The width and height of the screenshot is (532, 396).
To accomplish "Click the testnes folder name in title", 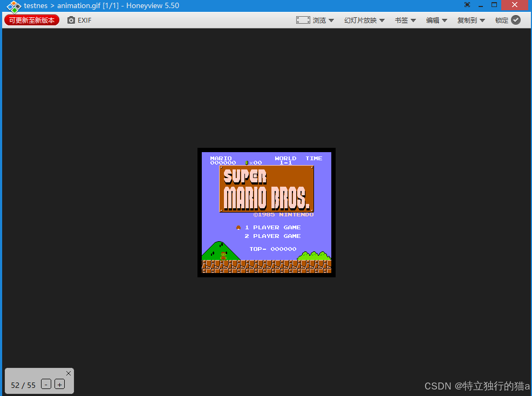I will pyautogui.click(x=36, y=6).
